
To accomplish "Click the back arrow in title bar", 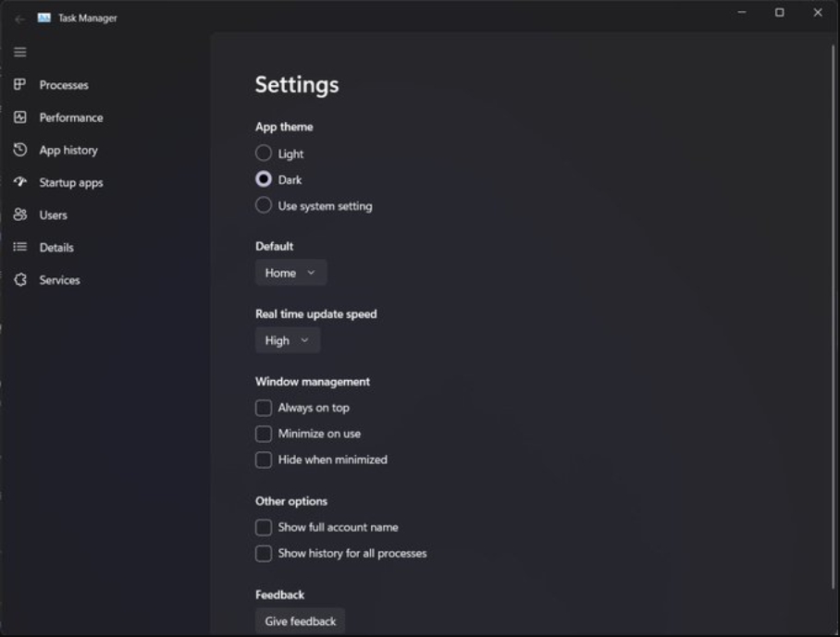I will coord(19,19).
